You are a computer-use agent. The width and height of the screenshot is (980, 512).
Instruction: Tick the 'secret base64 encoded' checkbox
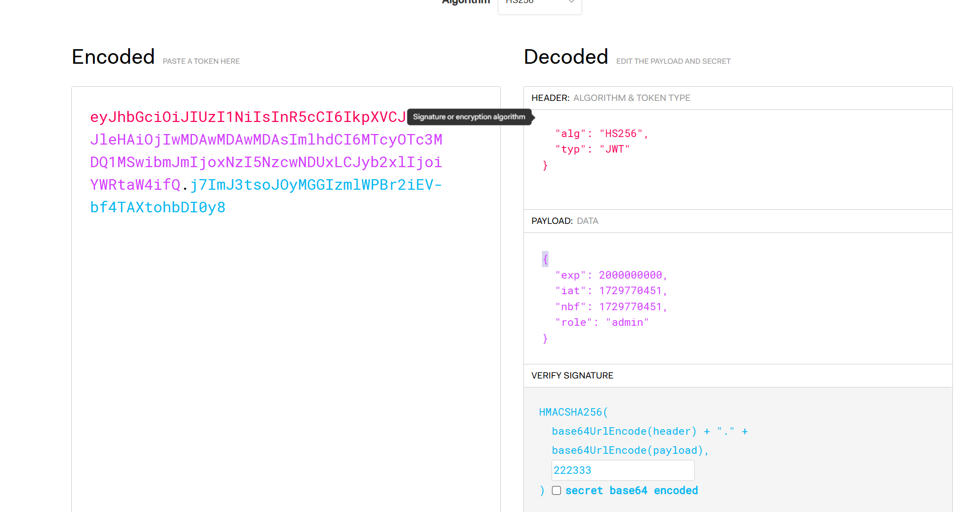557,490
